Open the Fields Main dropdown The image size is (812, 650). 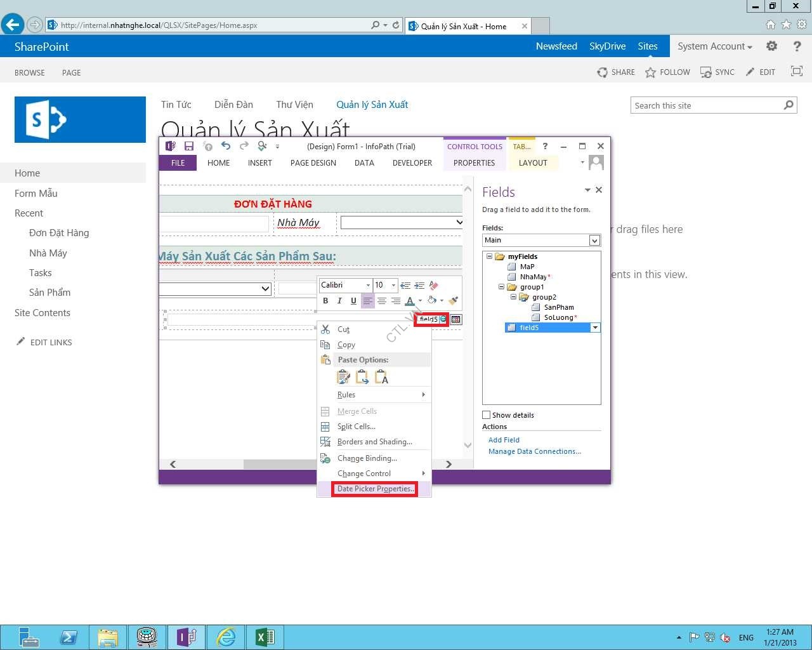coord(594,241)
